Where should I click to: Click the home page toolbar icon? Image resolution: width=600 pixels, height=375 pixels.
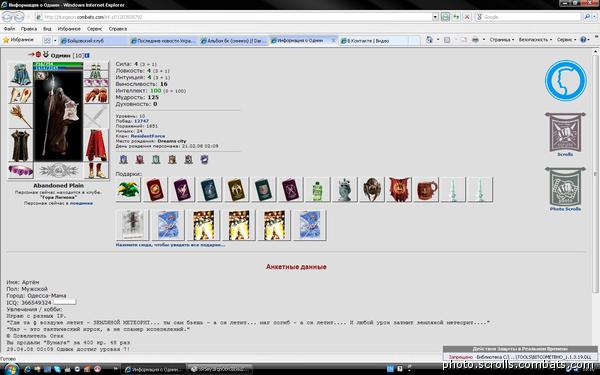pyautogui.click(x=429, y=40)
